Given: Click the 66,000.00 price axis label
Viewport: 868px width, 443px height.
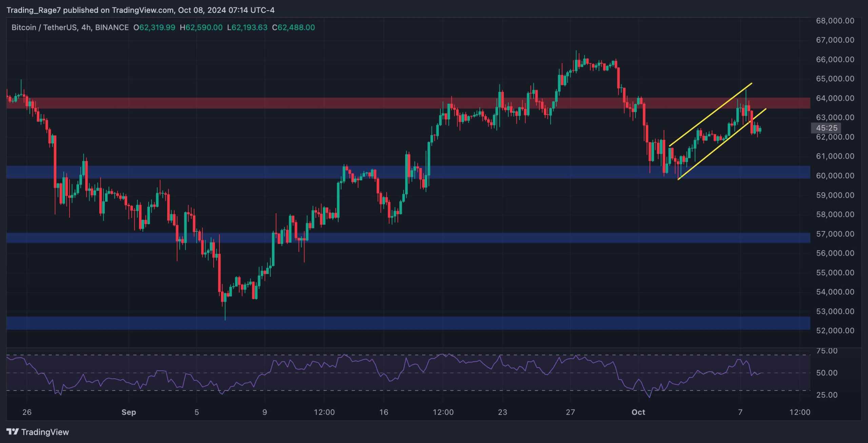Looking at the screenshot, I should 835,59.
